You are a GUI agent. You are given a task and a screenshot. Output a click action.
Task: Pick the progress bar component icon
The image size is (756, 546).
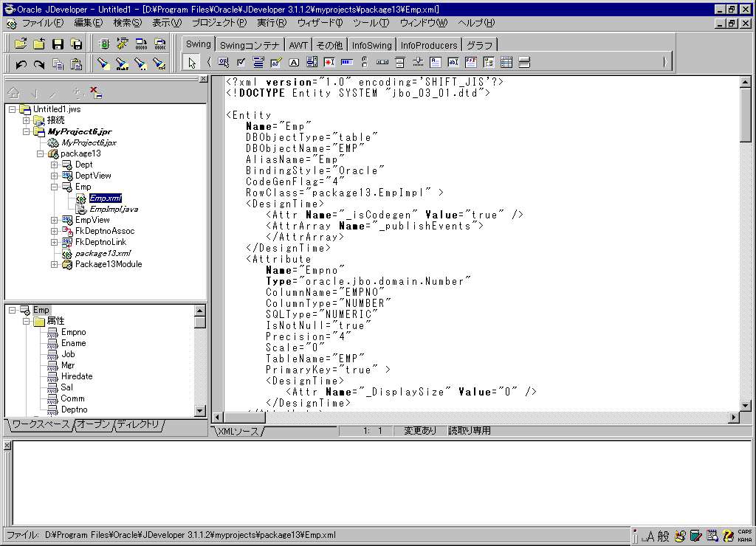[x=347, y=62]
